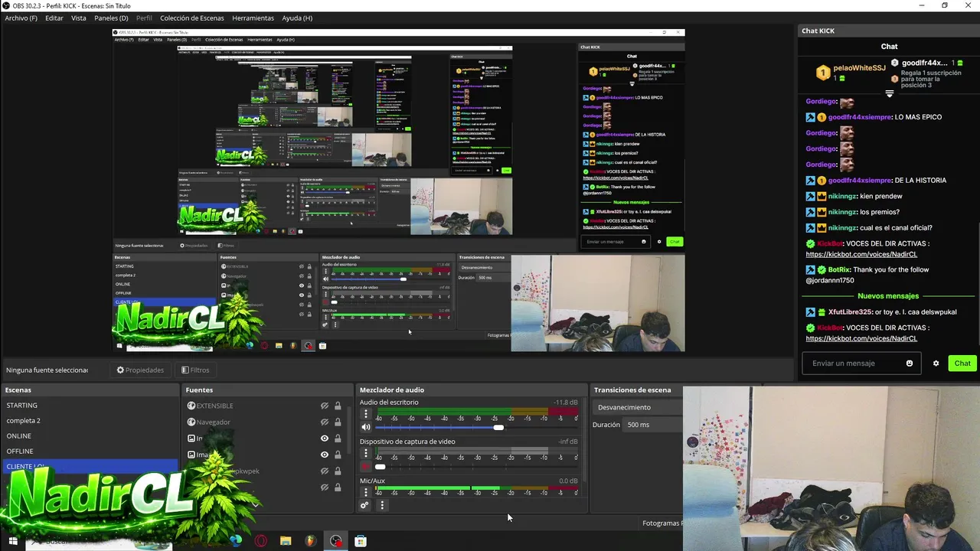Image resolution: width=980 pixels, height=551 pixels.
Task: Open the Editar menu
Action: click(x=54, y=18)
